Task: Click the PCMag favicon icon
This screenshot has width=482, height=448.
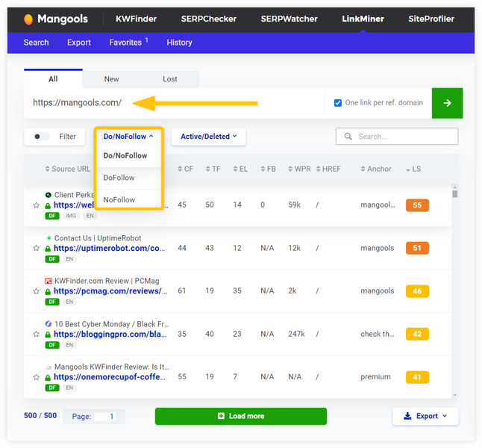Action: coord(48,281)
